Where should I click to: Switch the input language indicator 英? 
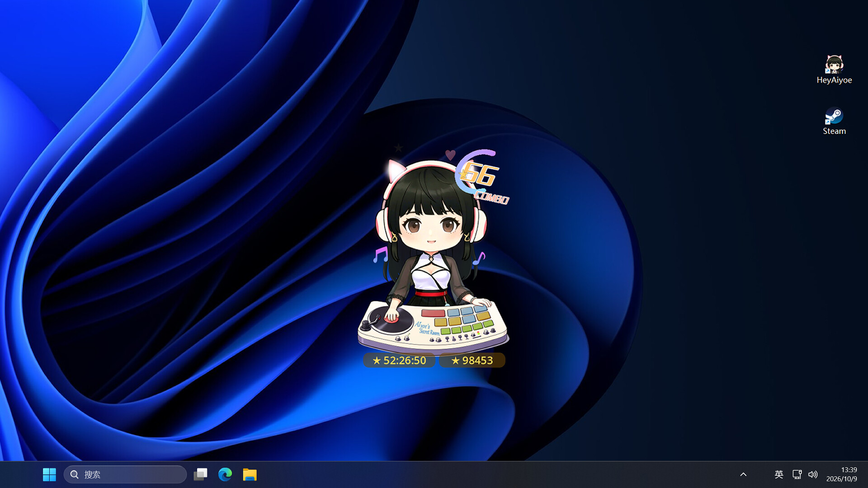coord(778,474)
